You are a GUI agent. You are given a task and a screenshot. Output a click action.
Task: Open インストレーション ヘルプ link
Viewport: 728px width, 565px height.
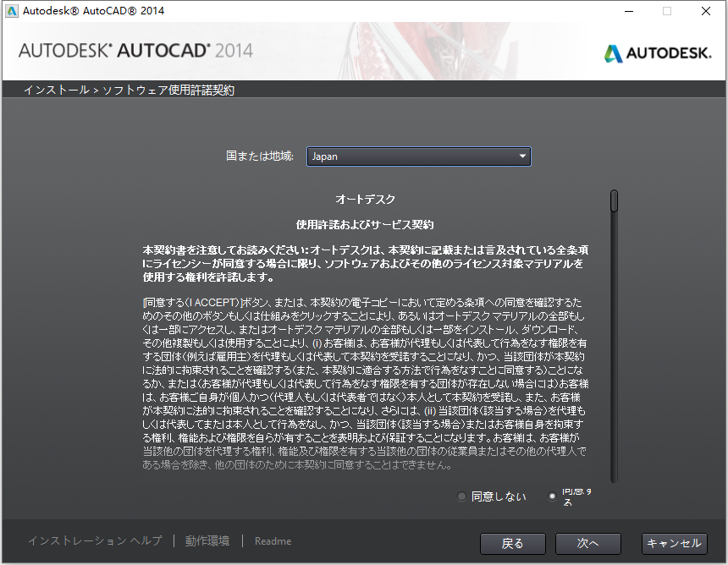tap(95, 540)
